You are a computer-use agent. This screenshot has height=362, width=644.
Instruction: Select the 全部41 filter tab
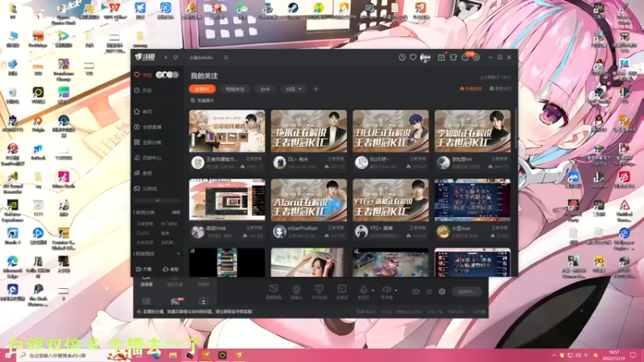[202, 89]
